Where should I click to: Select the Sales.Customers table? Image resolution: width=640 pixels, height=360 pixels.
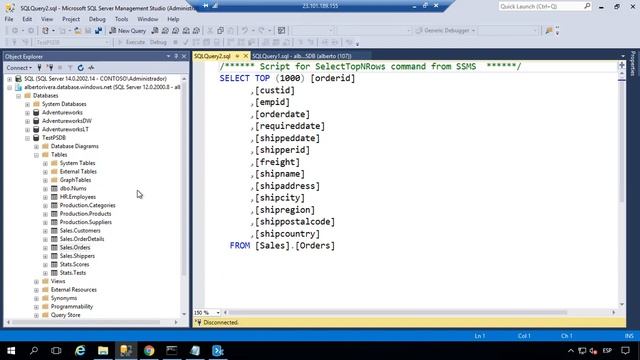(x=80, y=231)
